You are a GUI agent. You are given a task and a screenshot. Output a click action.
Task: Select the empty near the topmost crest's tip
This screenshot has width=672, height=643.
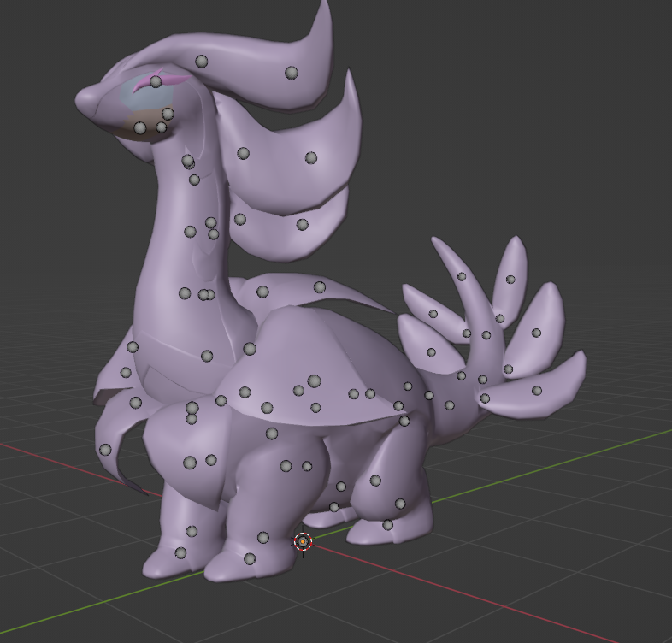tap(292, 73)
